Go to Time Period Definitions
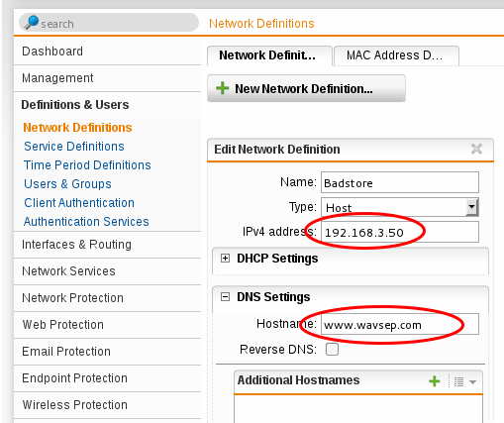The image size is (504, 423). pyautogui.click(x=87, y=165)
